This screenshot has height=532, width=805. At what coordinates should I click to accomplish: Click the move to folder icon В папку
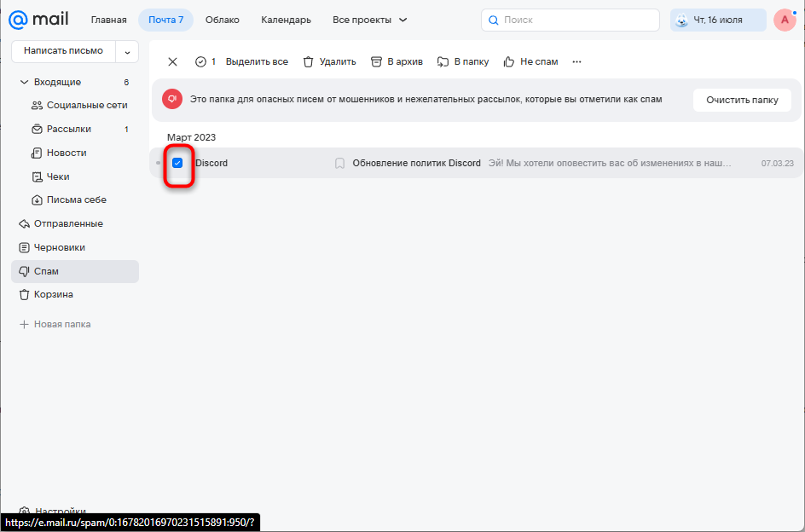[443, 61]
